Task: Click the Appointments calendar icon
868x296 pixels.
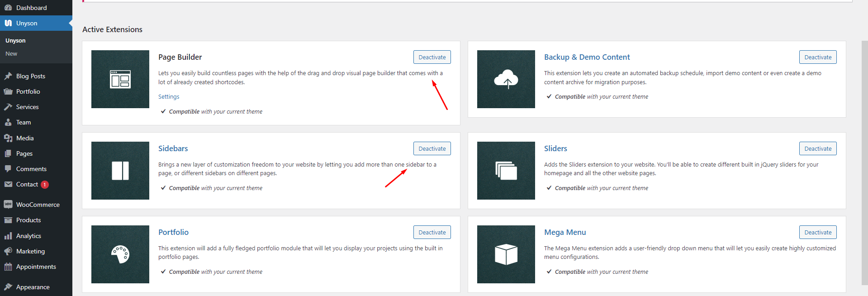Action: (8, 267)
